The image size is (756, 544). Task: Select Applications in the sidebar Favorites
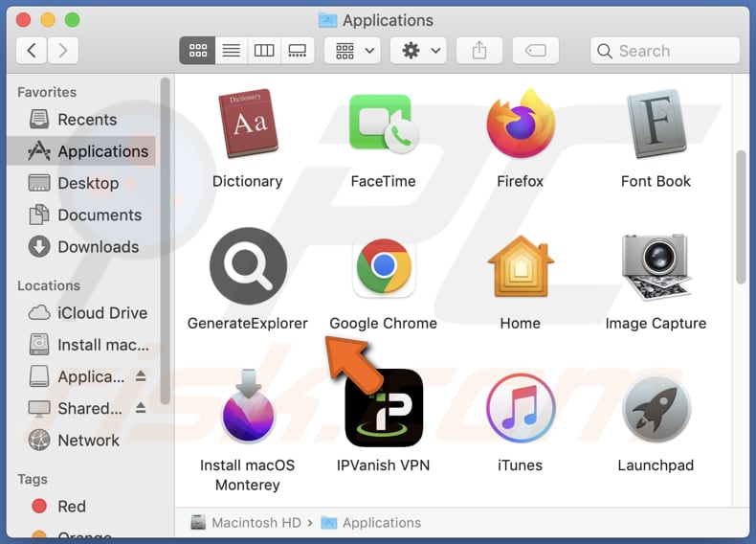click(81, 151)
